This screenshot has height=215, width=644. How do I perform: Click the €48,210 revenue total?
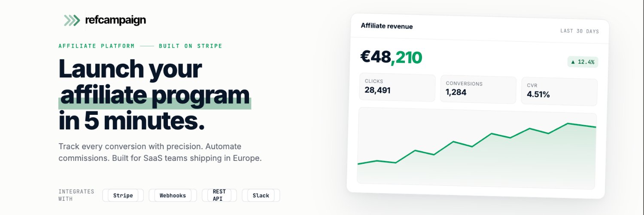tap(391, 57)
